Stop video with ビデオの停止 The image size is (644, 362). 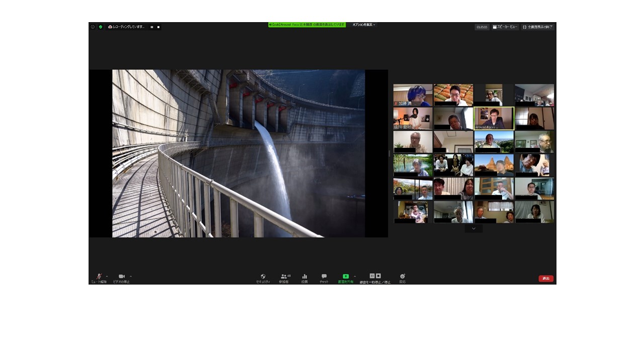[x=121, y=278]
